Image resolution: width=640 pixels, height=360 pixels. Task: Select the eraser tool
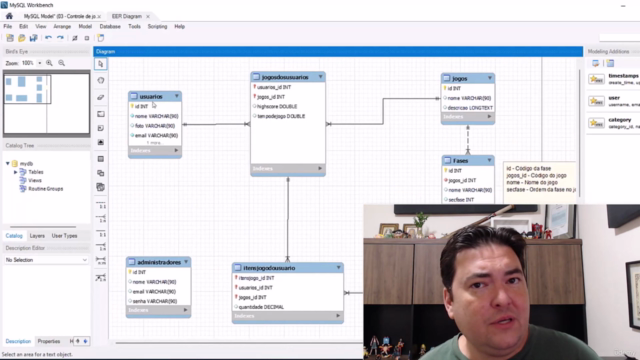coord(101,97)
